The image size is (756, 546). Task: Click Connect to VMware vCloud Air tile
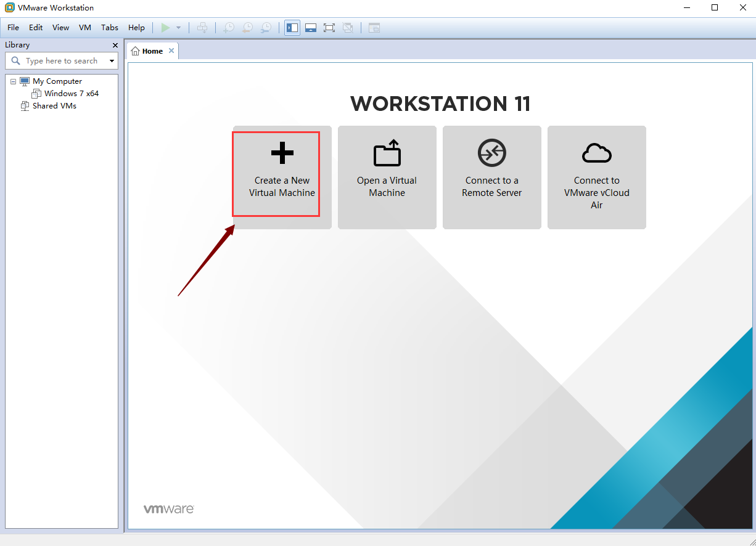(x=596, y=177)
